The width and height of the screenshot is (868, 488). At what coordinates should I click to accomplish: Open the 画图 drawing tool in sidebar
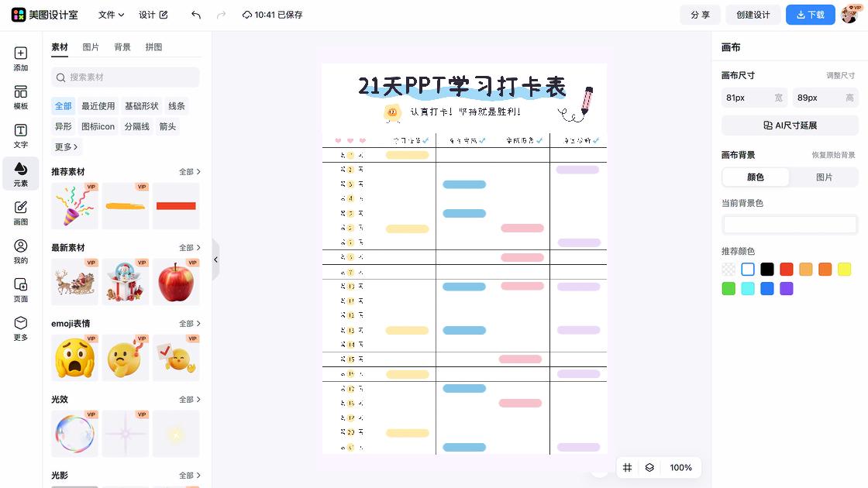pyautogui.click(x=20, y=213)
